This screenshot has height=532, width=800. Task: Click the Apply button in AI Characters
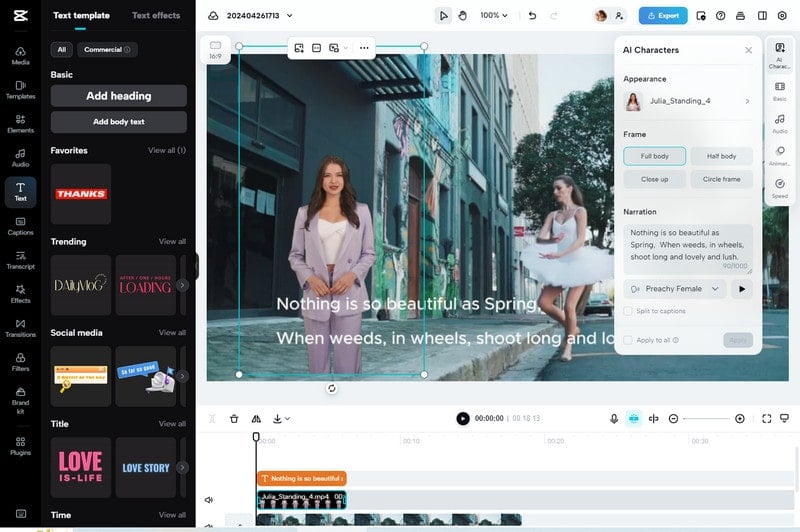[x=738, y=340]
